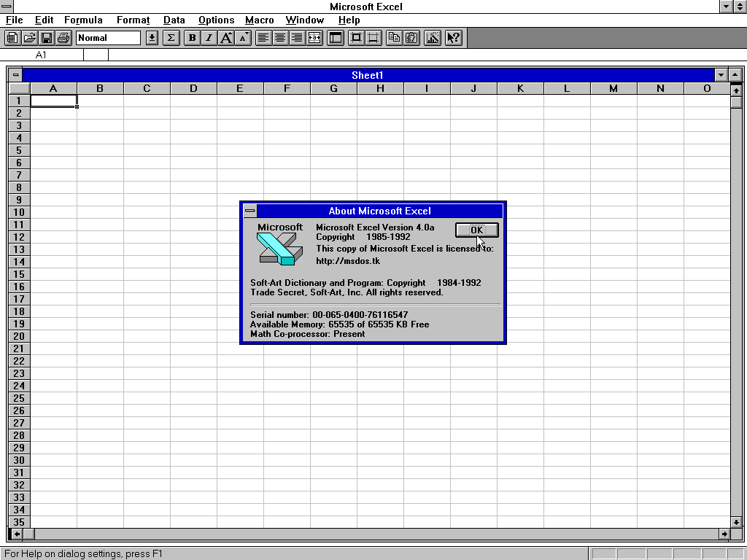Click the Open File toolbar icon

[29, 38]
